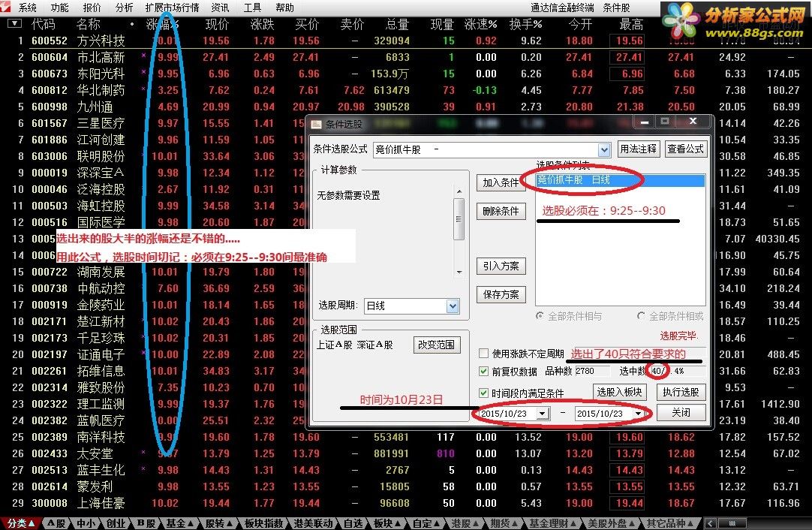Open the end date 2015/10/23 dropdown
Screen dimensions: 812x530
tap(639, 414)
